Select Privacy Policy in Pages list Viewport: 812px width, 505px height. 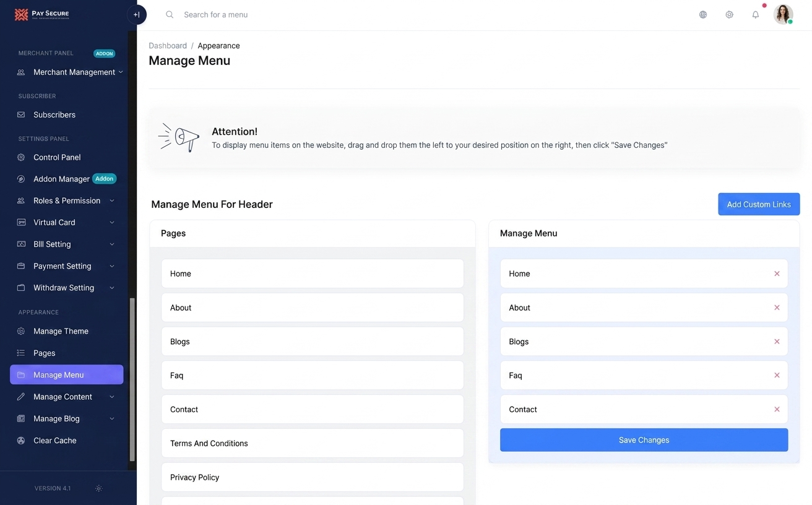313,477
